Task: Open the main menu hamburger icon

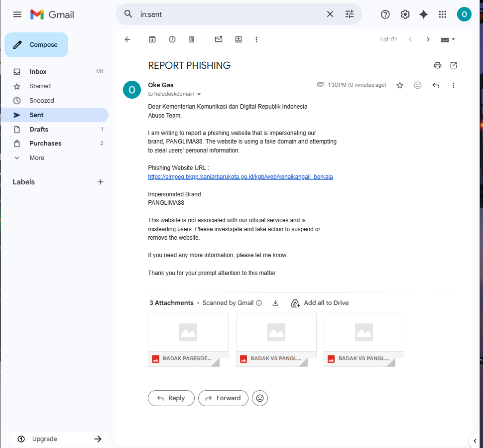Action: coord(17,14)
